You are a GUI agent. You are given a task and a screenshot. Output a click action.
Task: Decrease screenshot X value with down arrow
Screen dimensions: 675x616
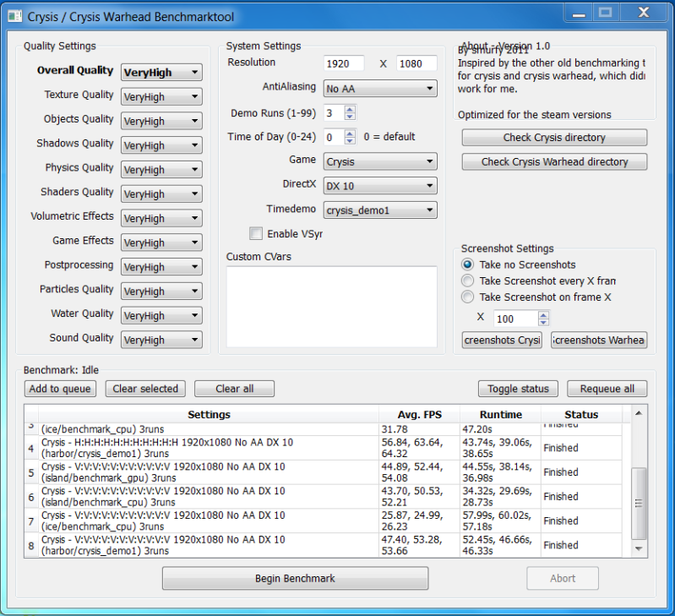(543, 323)
